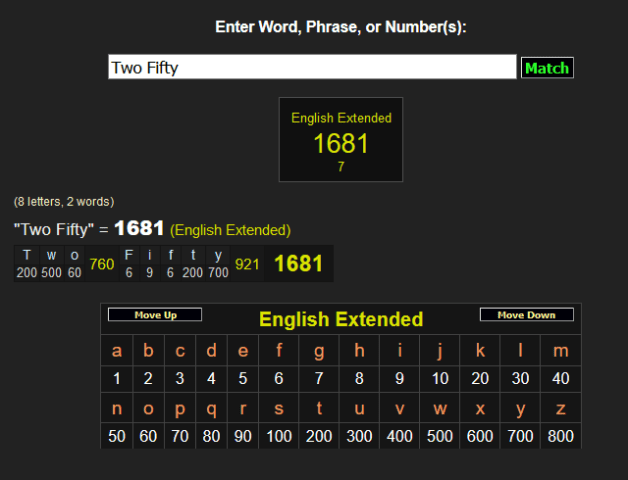Screen dimensions: 628x480
Task: Click the Move Down button
Action: coord(526,315)
